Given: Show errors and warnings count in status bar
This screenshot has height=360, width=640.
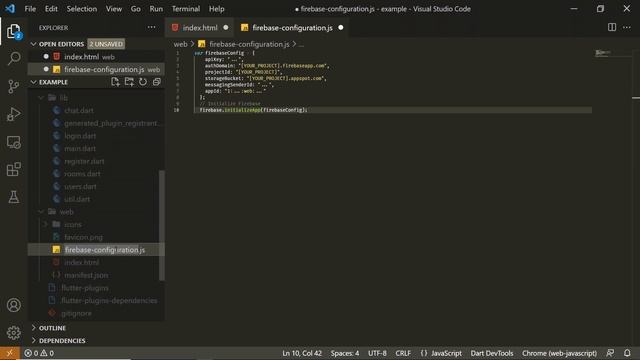Looking at the screenshot, I should click(x=39, y=353).
